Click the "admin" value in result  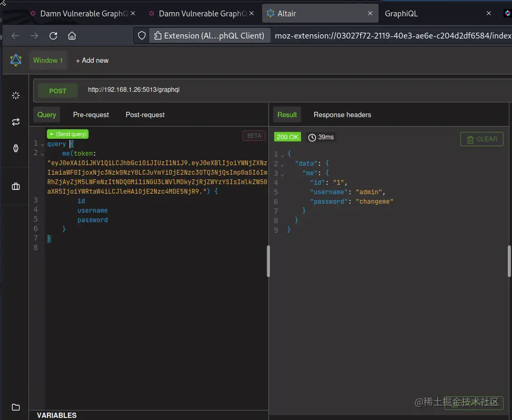click(369, 192)
